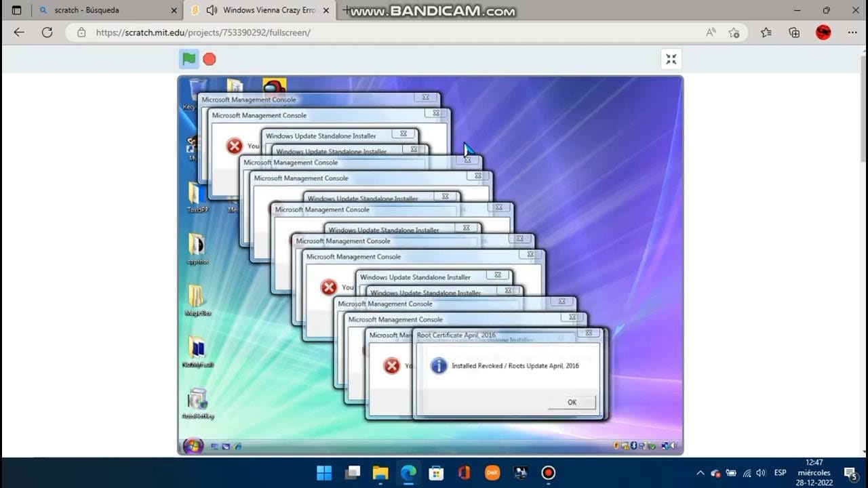Viewport: 868px width, 488px height.
Task: View site information lock icon
Action: coord(81,33)
